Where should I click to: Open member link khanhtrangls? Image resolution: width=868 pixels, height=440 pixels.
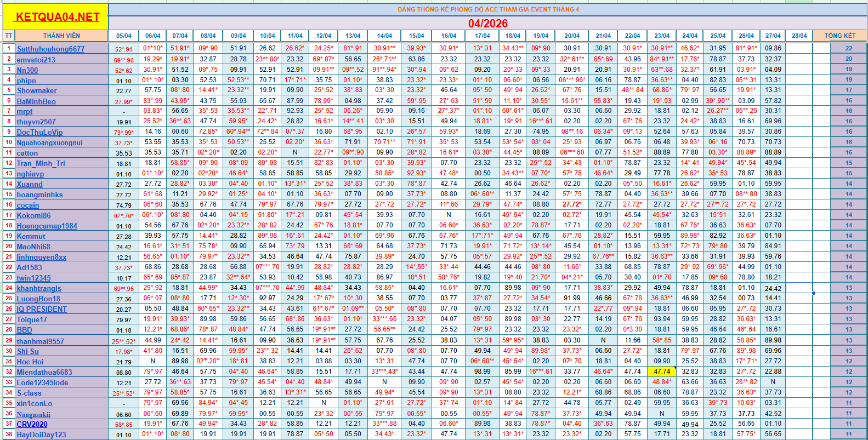point(39,288)
